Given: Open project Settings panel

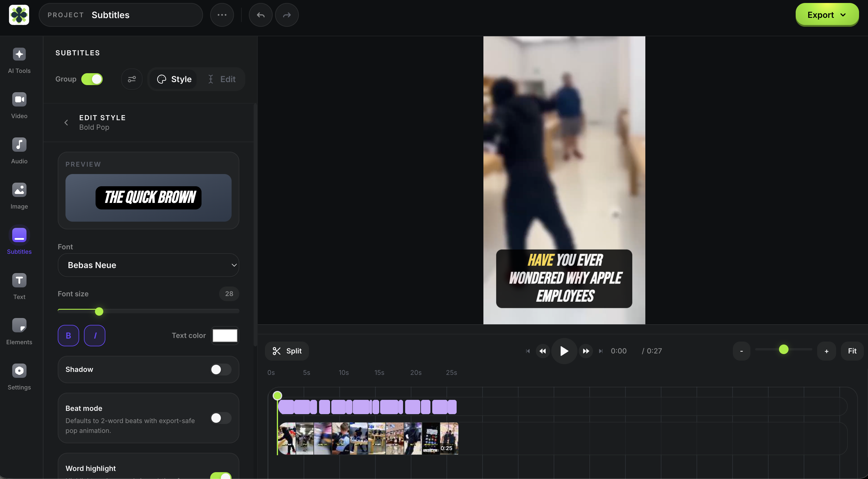Looking at the screenshot, I should [x=19, y=377].
